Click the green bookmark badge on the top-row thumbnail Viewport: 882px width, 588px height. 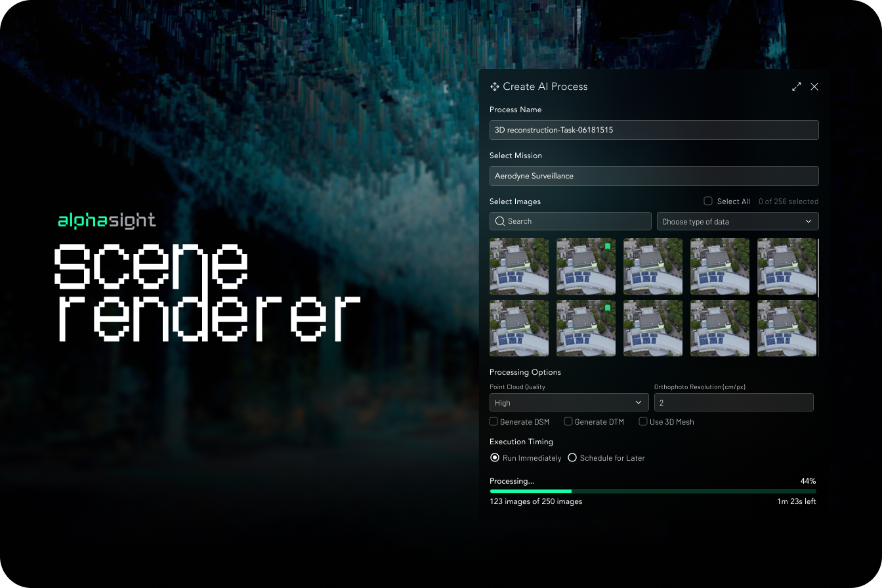click(607, 245)
